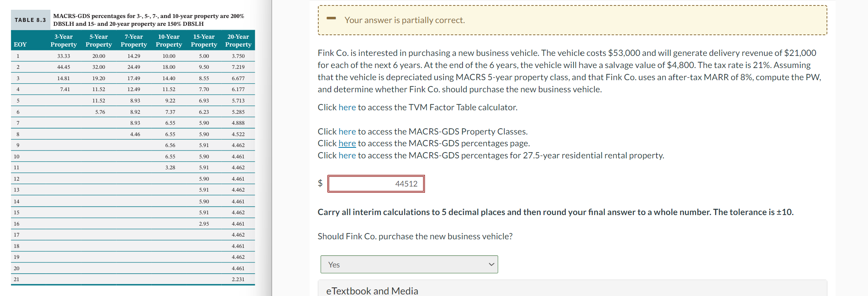Click the 2.231 value in row 21
The height and width of the screenshot is (296, 868).
[238, 279]
